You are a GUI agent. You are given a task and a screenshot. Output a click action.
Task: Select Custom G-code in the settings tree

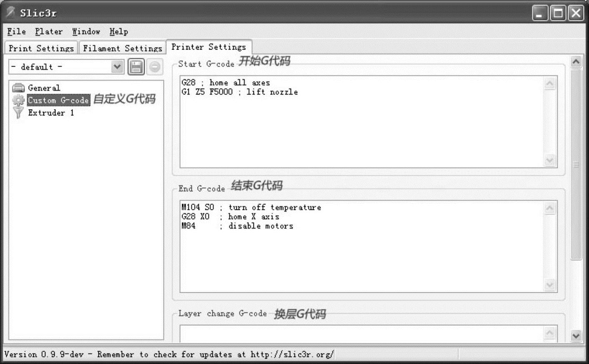pyautogui.click(x=58, y=100)
